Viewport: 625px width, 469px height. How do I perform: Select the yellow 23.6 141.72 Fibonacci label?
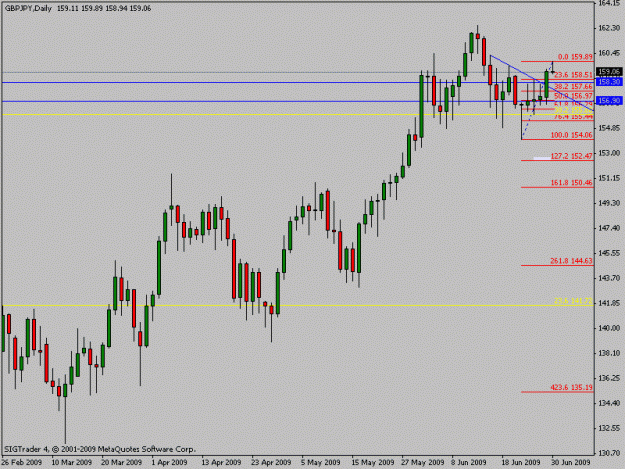tap(573, 301)
